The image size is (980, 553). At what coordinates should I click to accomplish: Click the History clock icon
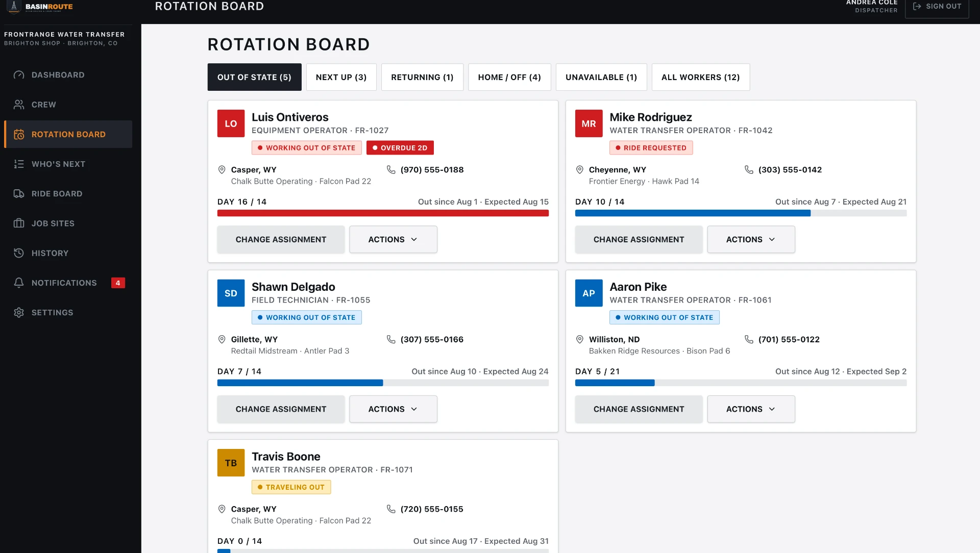pos(19,253)
